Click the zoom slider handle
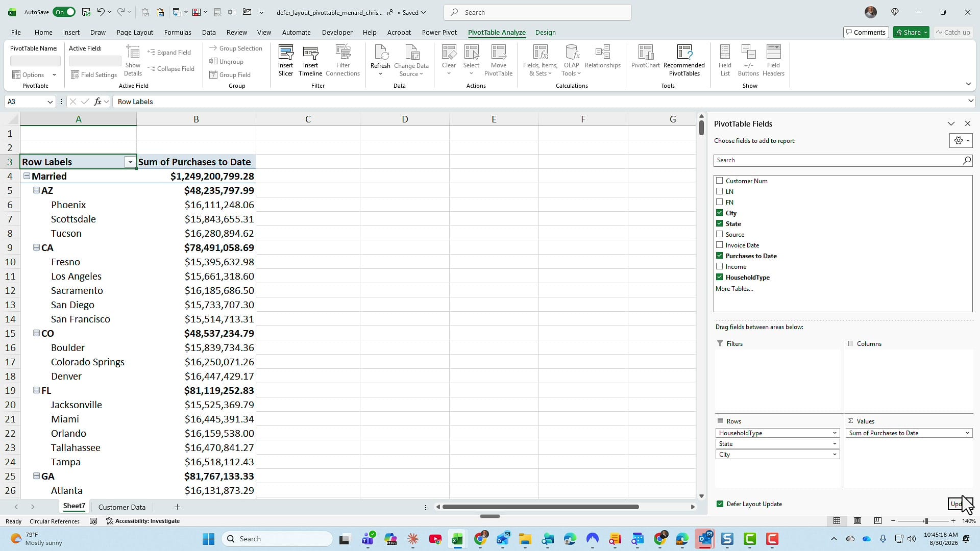 (x=926, y=521)
